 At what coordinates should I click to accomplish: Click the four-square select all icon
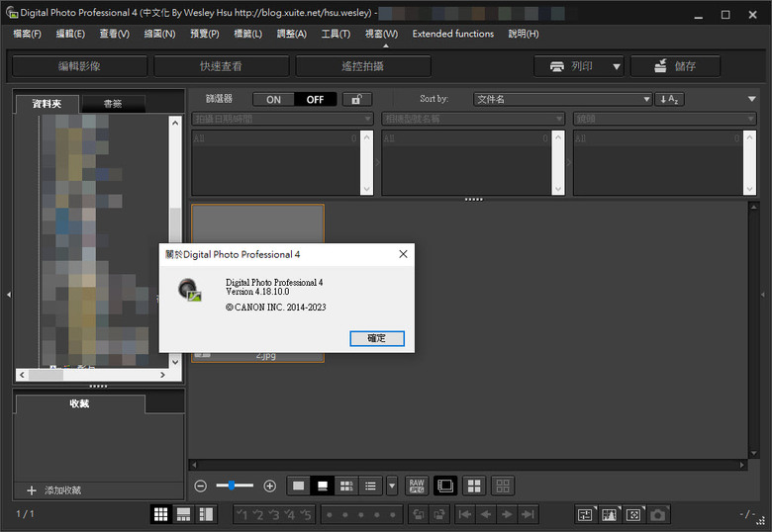474,487
